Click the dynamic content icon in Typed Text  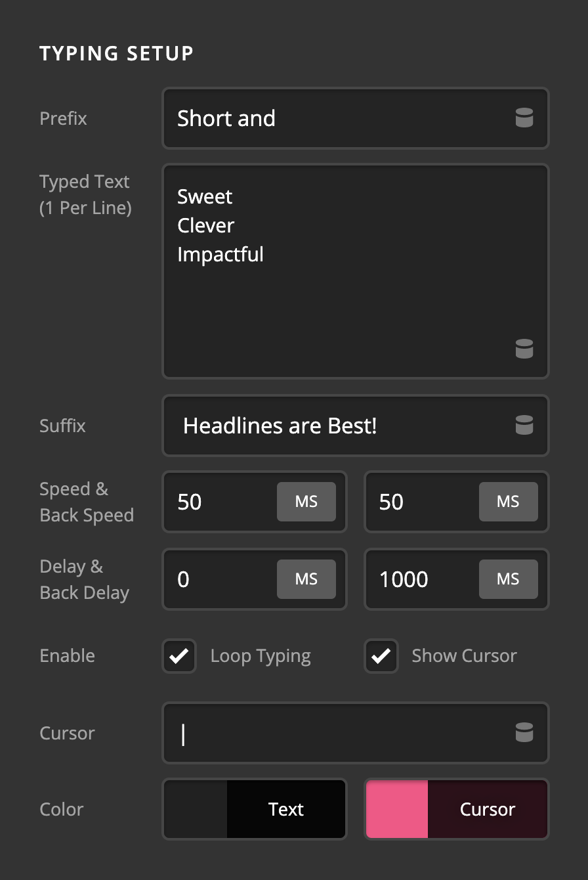point(524,349)
